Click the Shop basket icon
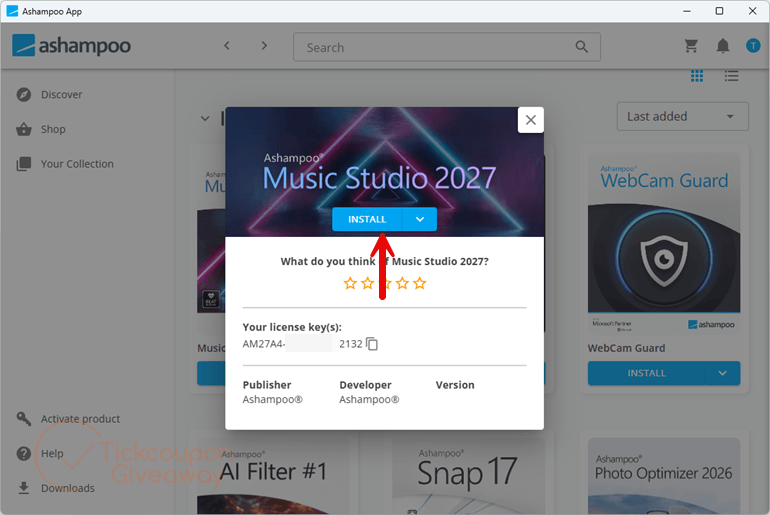 coord(24,129)
